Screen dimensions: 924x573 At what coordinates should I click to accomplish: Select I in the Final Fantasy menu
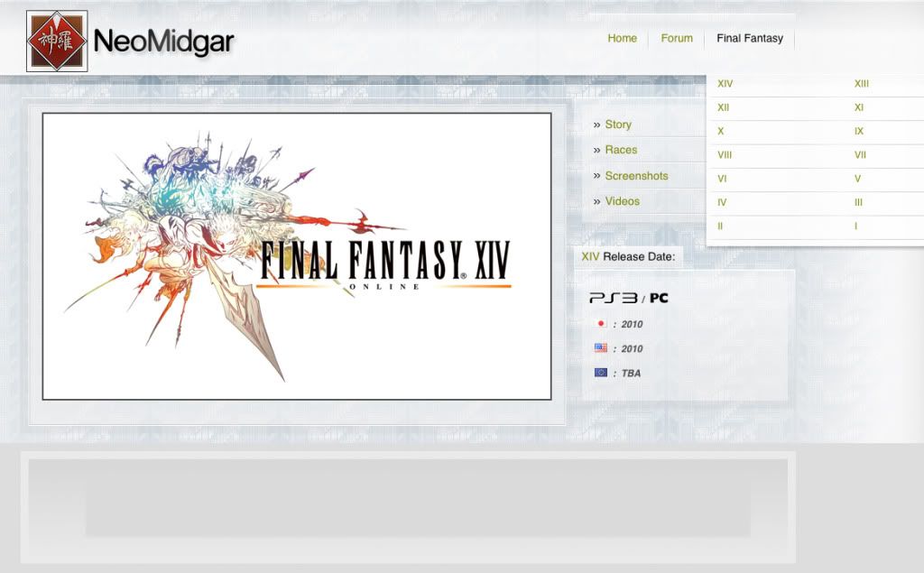[855, 226]
